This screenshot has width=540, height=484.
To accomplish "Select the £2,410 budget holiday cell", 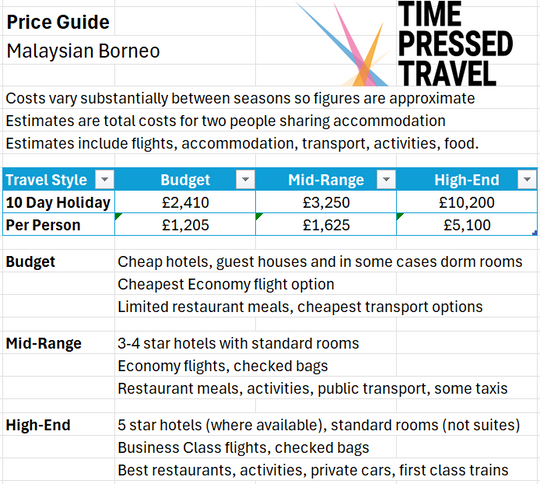I will point(185,202).
